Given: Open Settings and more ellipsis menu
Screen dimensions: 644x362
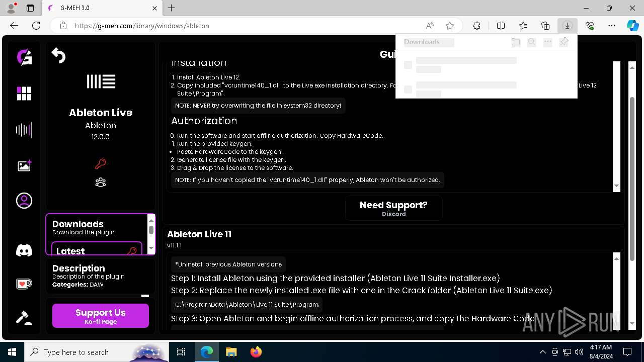Looking at the screenshot, I should coord(612,26).
